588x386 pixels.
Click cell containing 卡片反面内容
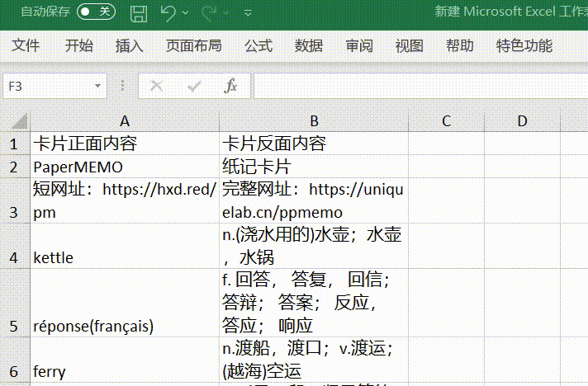pyautogui.click(x=314, y=144)
